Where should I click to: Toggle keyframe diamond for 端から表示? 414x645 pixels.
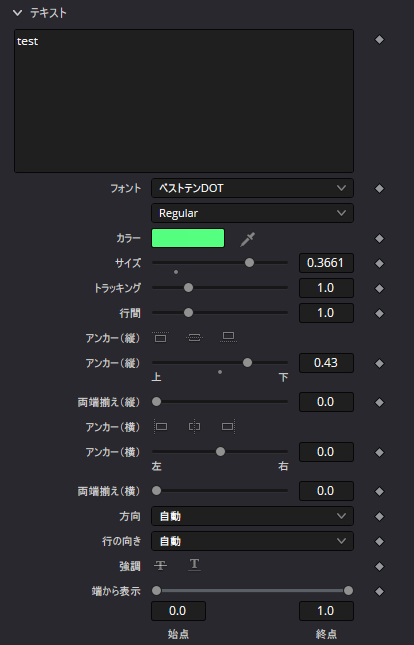[x=379, y=592]
